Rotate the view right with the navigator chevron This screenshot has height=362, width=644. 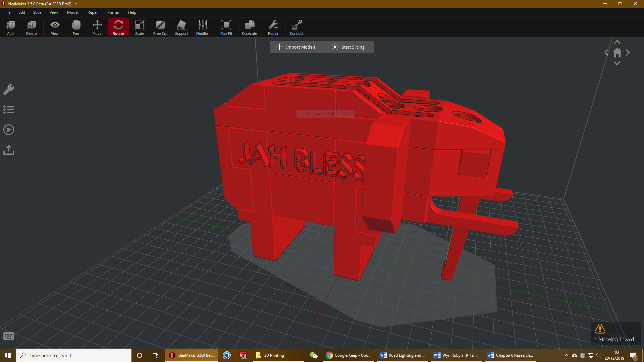[628, 53]
